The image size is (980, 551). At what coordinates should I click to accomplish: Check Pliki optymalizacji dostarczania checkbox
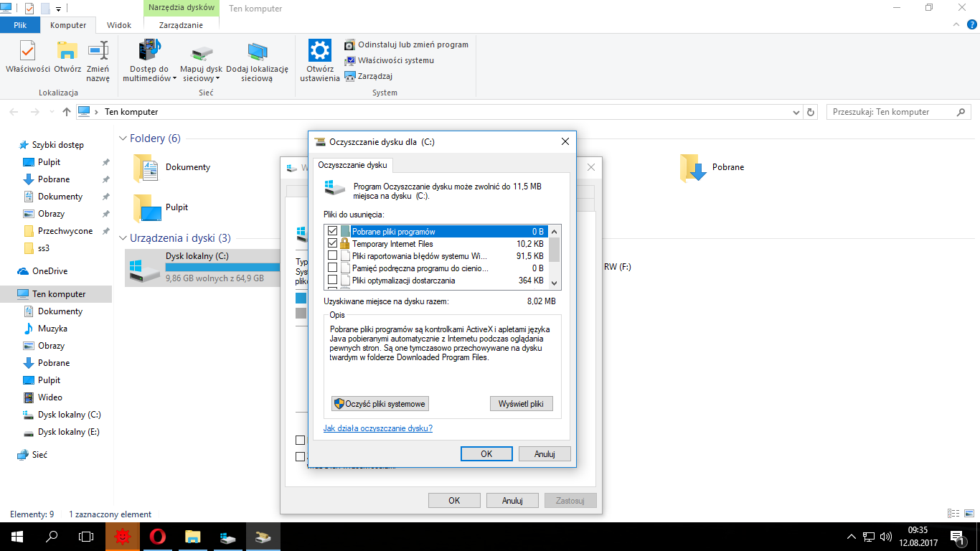tap(332, 281)
